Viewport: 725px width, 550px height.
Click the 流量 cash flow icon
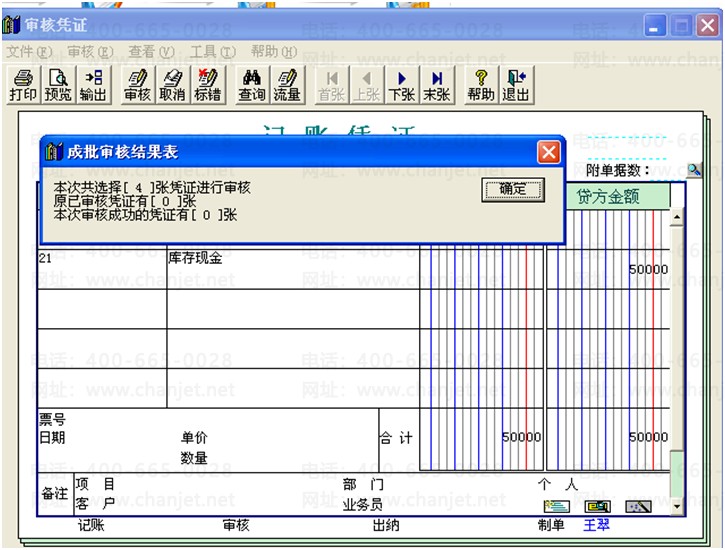287,85
